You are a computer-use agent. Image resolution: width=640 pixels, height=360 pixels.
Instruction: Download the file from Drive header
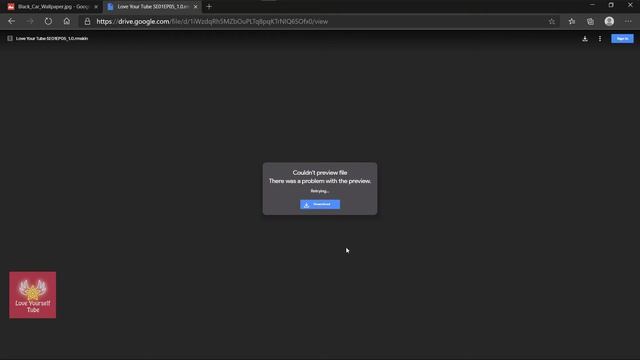(x=585, y=38)
